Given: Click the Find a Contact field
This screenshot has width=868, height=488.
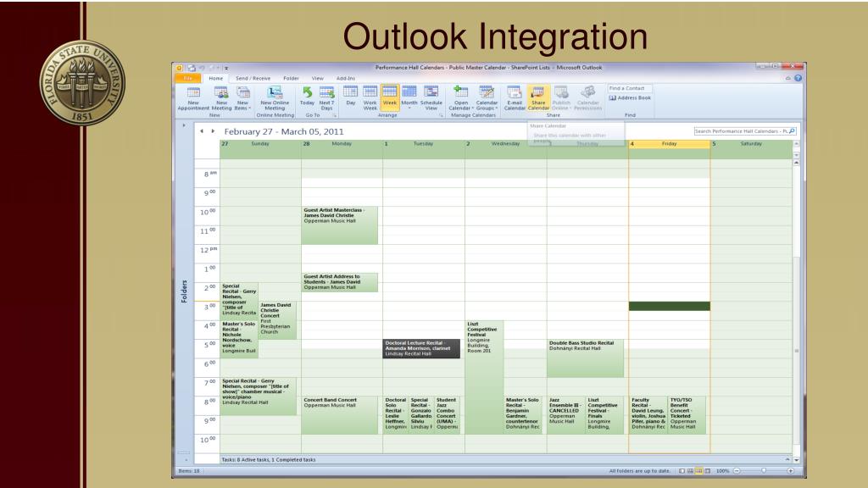Looking at the screenshot, I should tap(630, 88).
